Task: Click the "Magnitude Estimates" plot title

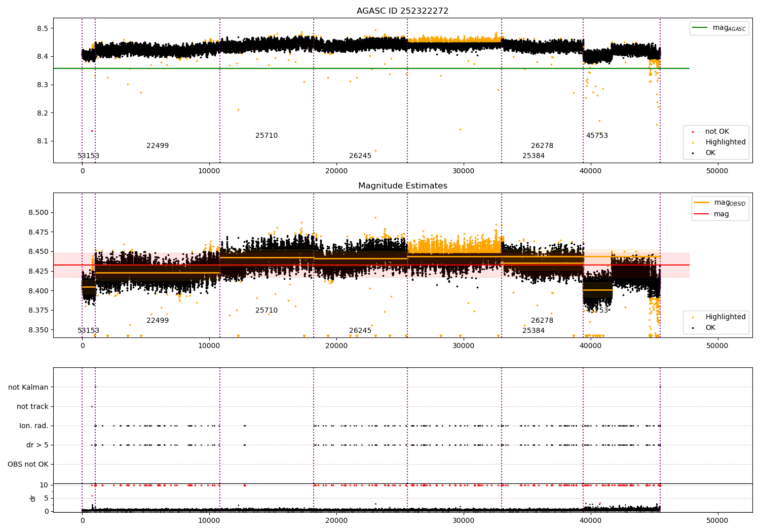Action: (402, 186)
